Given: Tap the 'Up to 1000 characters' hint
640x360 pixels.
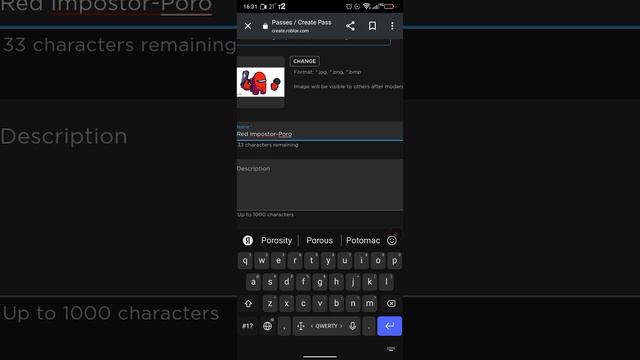Looking at the screenshot, I should 265,214.
